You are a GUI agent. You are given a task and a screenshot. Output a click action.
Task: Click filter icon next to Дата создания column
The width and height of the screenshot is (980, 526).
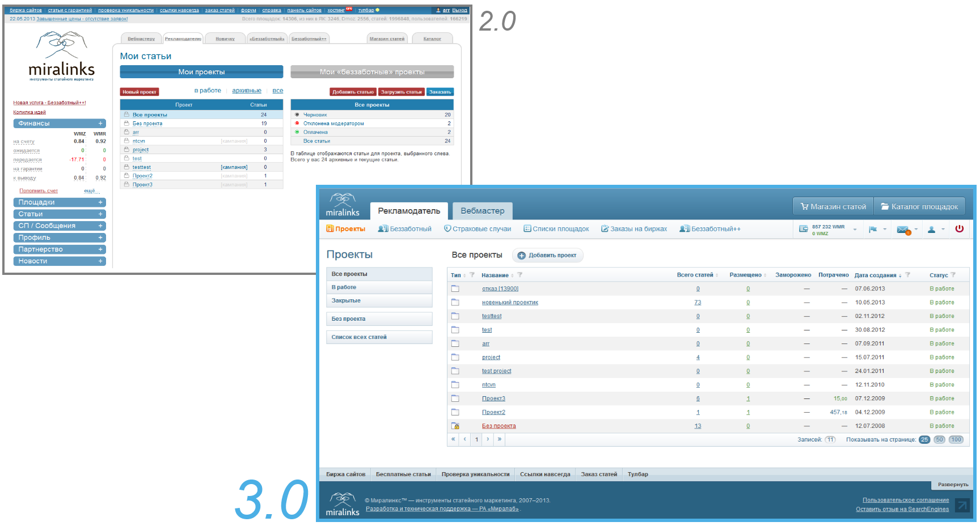click(907, 275)
